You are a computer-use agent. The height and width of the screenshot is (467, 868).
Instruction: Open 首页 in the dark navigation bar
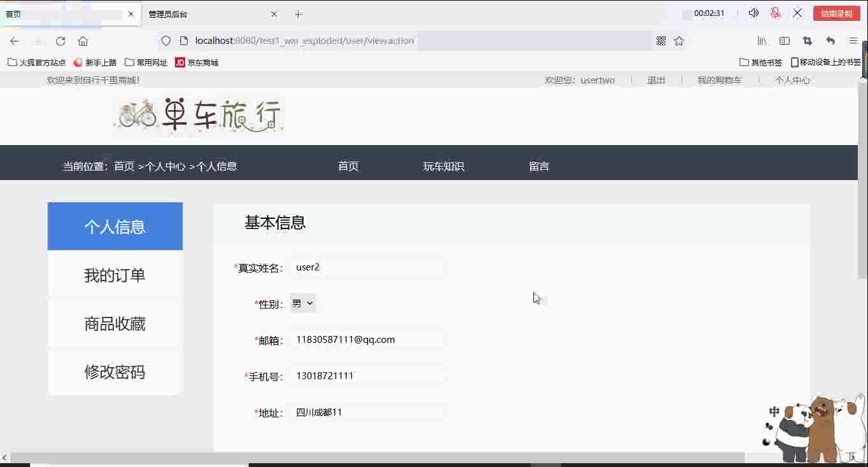(348, 166)
